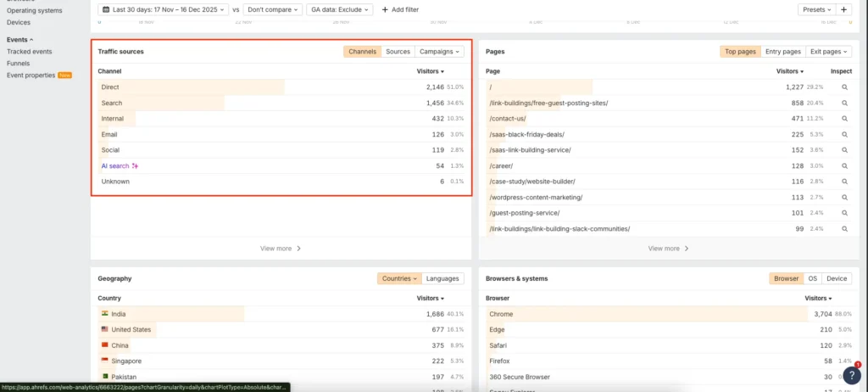The image size is (868, 392).
Task: Sort Traffic sources by Visitors column
Action: pos(430,71)
